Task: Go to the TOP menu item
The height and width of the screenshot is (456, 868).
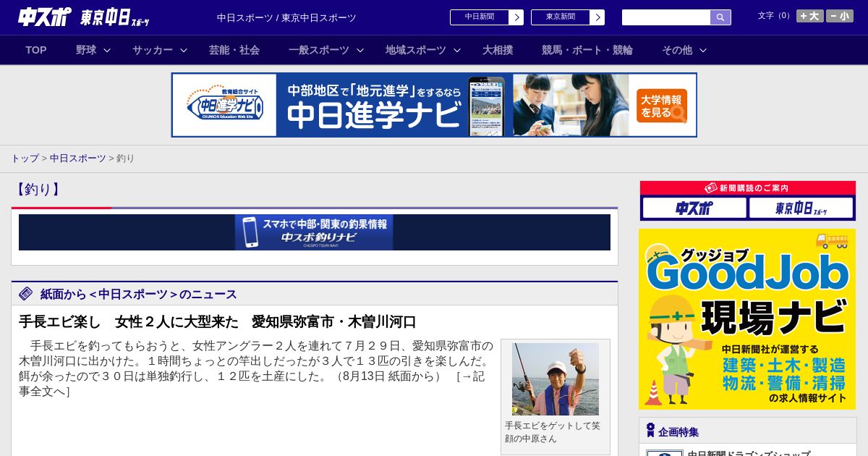Action: (36, 50)
